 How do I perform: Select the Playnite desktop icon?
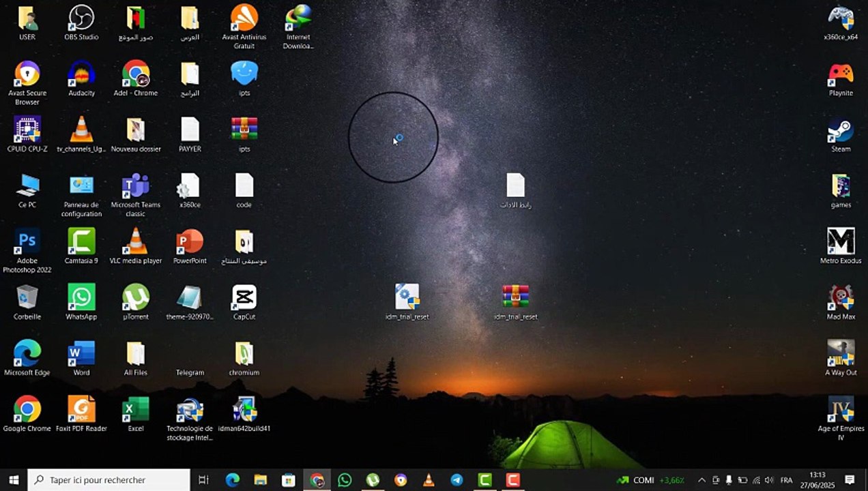tap(841, 78)
